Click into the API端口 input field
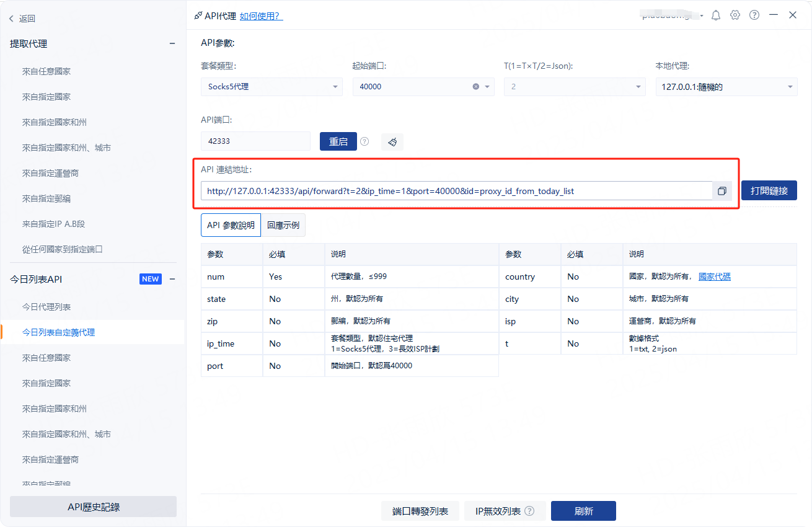The height and width of the screenshot is (527, 812). pos(255,141)
